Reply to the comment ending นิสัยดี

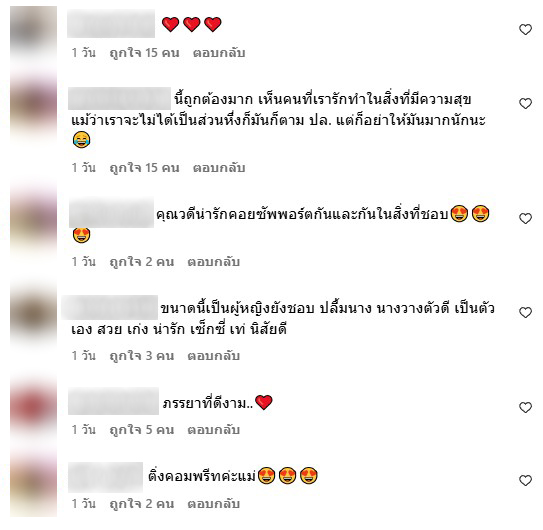(214, 356)
